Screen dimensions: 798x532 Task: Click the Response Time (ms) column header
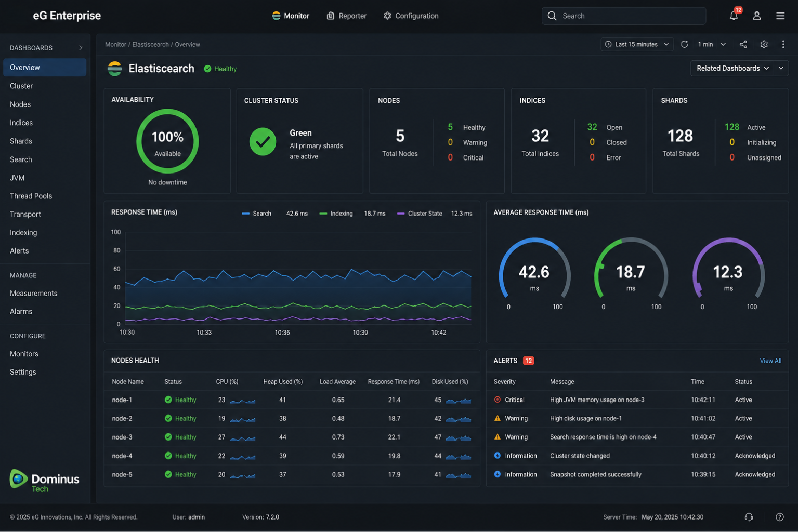pyautogui.click(x=394, y=381)
